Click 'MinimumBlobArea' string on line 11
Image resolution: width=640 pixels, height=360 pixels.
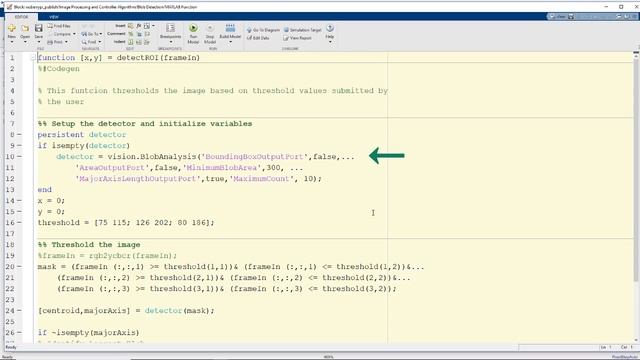pyautogui.click(x=222, y=168)
